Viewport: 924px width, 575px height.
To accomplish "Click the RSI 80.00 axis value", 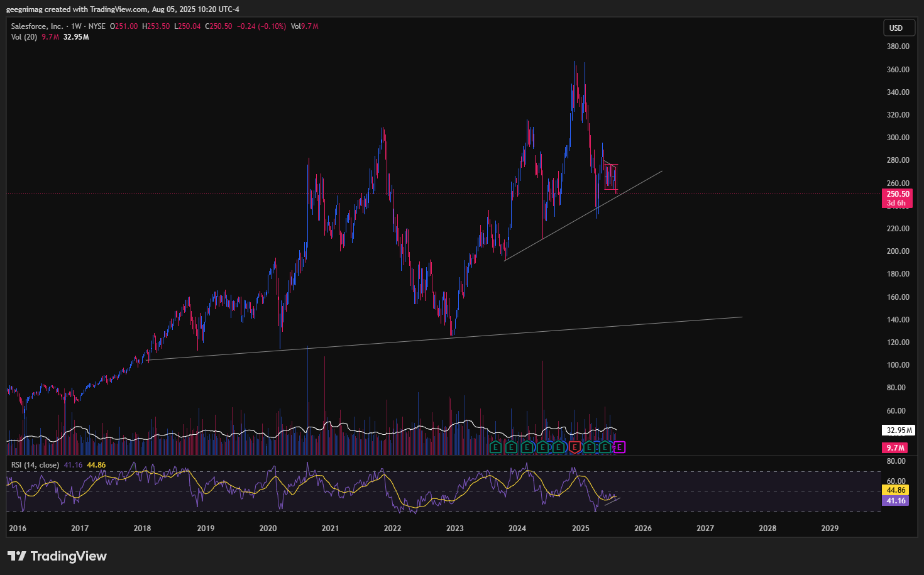I will [896, 461].
